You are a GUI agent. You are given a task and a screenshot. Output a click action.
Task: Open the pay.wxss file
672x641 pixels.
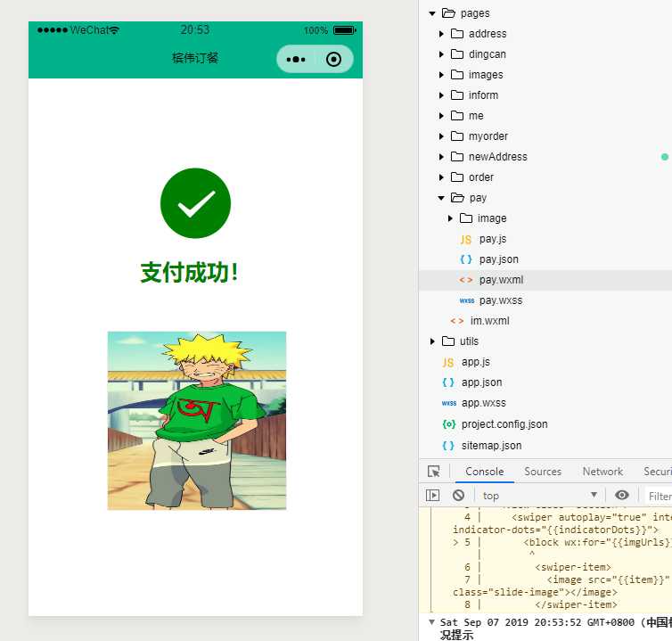click(x=501, y=300)
